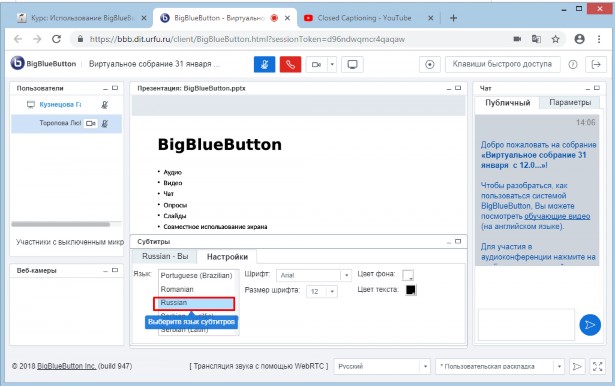
Task: Maximize the Чат panel
Action: click(x=597, y=88)
